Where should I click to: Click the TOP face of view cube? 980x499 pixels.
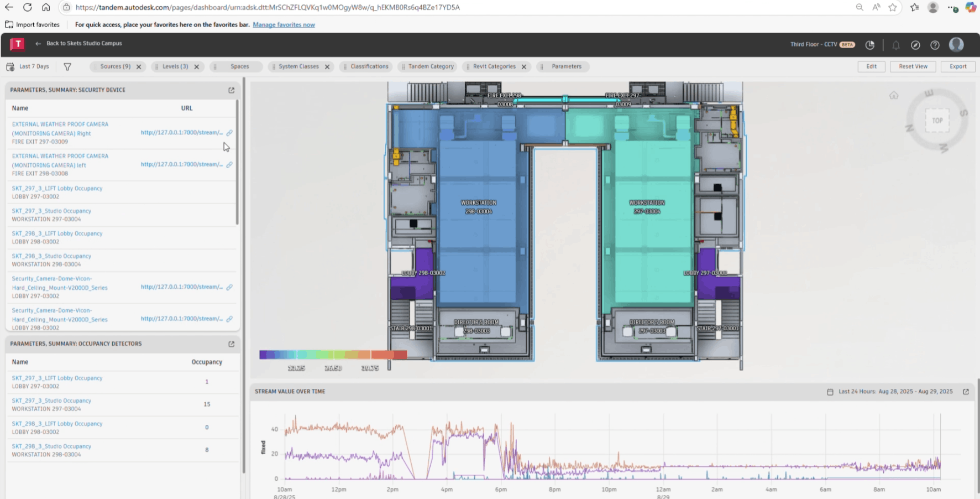click(x=937, y=121)
